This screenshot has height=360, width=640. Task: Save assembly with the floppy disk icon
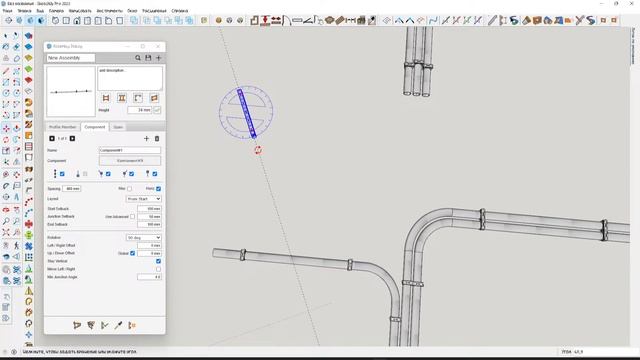click(x=148, y=58)
